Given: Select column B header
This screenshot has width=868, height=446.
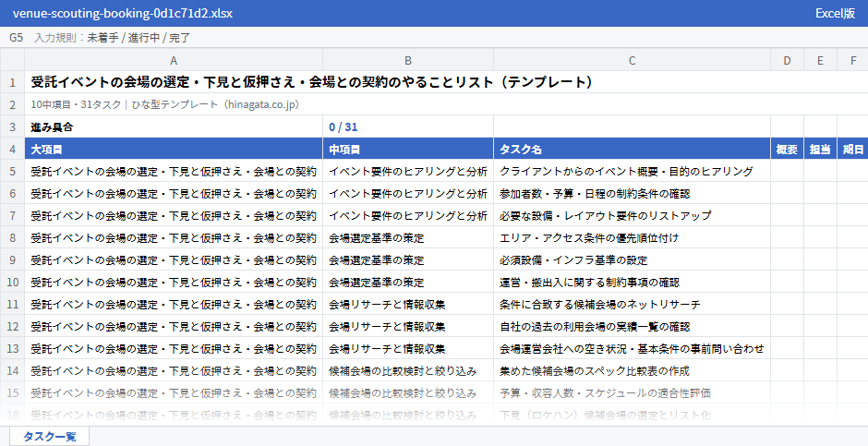Looking at the screenshot, I should point(408,60).
